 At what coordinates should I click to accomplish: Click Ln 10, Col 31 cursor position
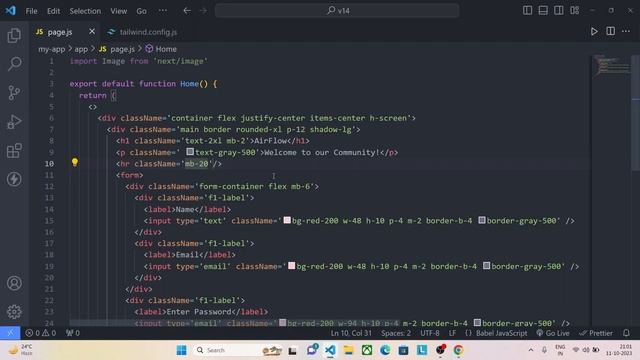351,333
